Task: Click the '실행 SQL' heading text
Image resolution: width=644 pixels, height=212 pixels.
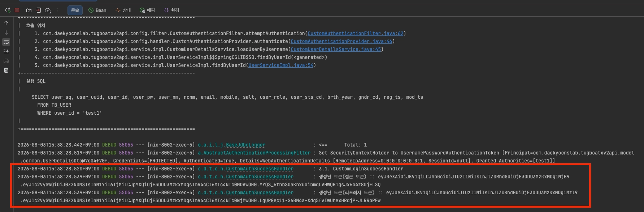Action: [x=36, y=81]
